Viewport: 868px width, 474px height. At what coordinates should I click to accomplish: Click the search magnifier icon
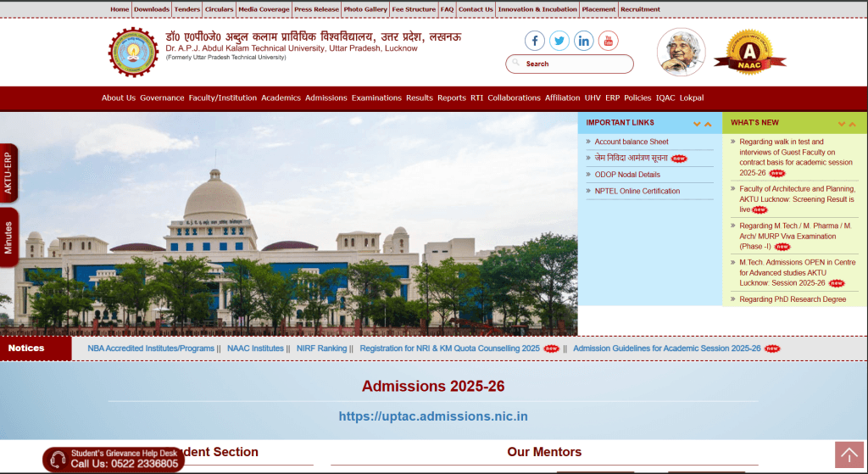[515, 63]
